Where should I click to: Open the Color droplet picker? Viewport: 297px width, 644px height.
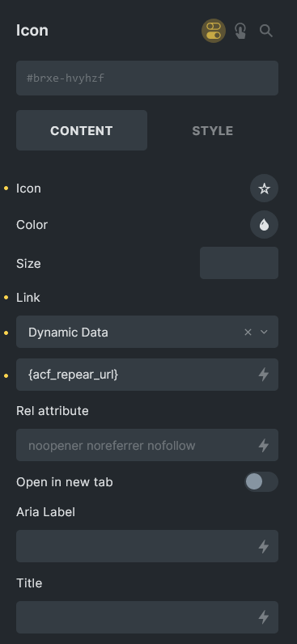[x=264, y=225]
